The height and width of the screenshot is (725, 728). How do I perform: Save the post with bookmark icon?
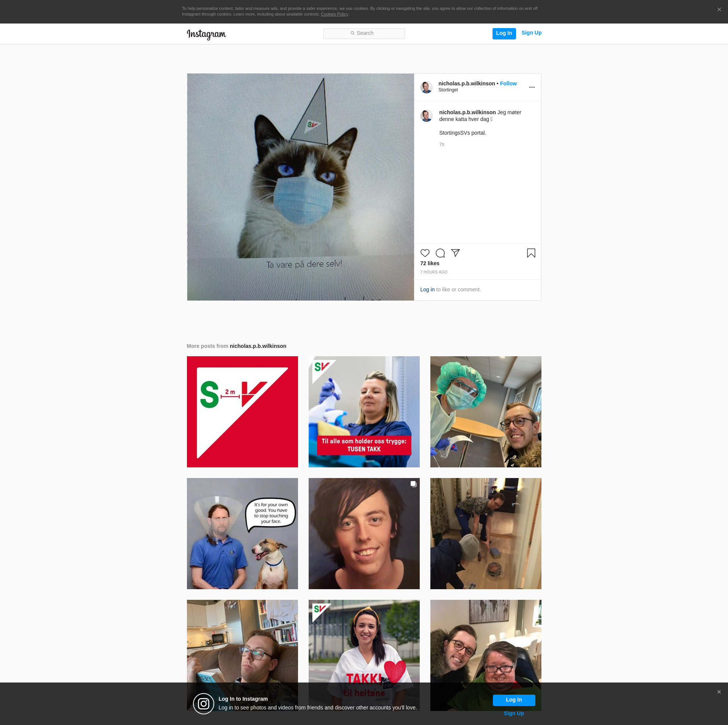pos(531,253)
